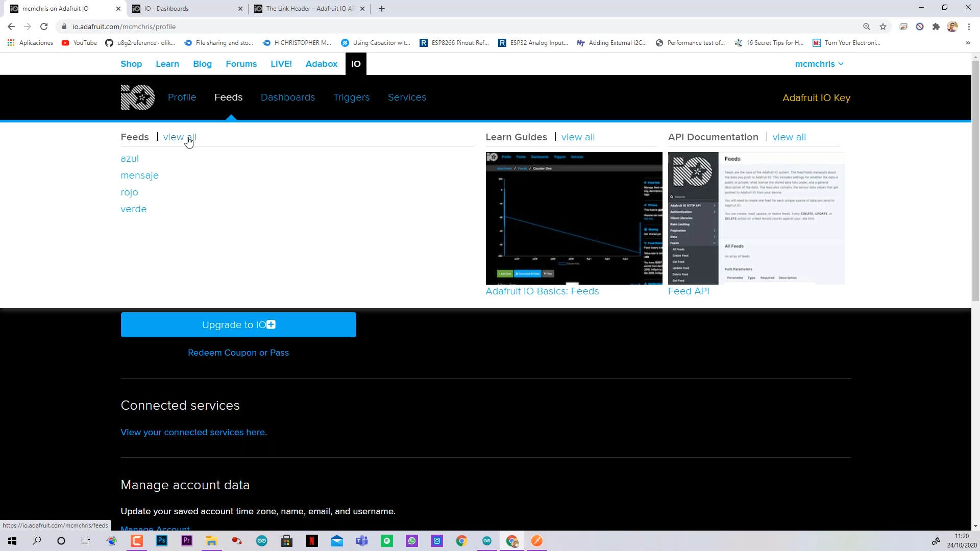Open ESP8266 Pinout Ref bookmark

pyautogui.click(x=454, y=43)
